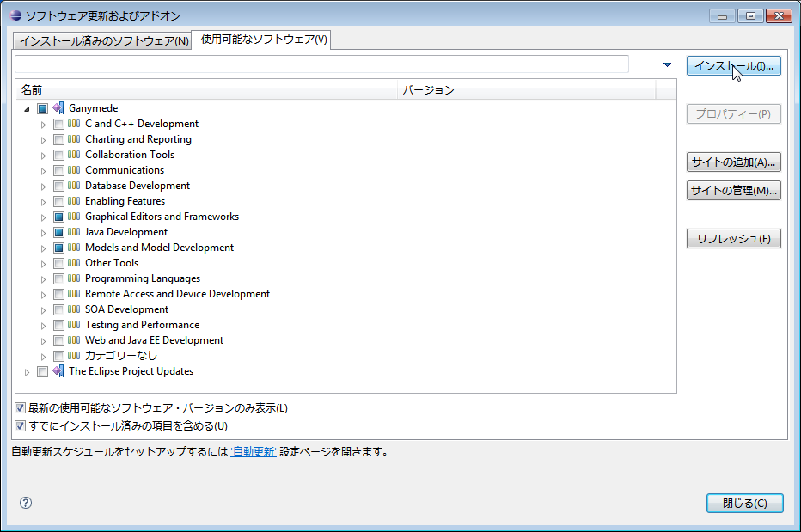Toggle すでにインストール済みの項目を含める checkbox
The height and width of the screenshot is (532, 801).
point(20,425)
